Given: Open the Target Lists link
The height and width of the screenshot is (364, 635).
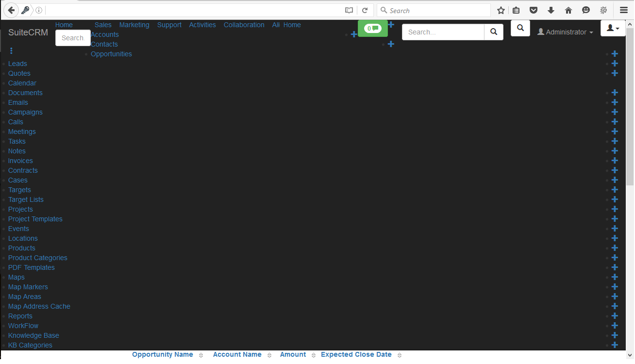Looking at the screenshot, I should click(26, 199).
